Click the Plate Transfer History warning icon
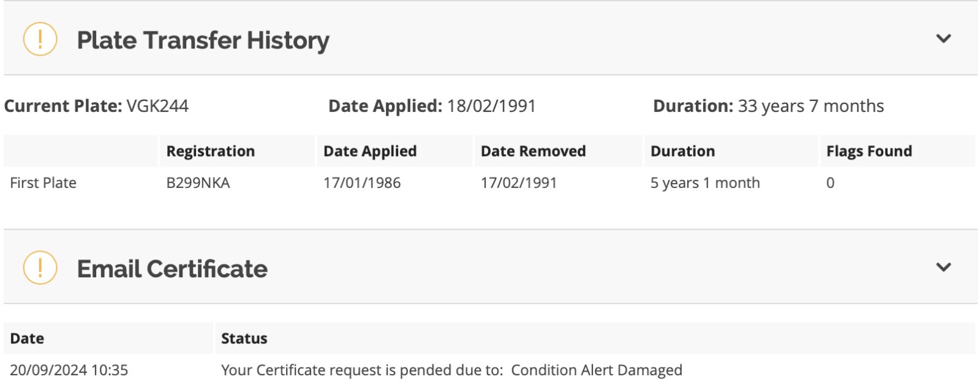 (x=40, y=39)
